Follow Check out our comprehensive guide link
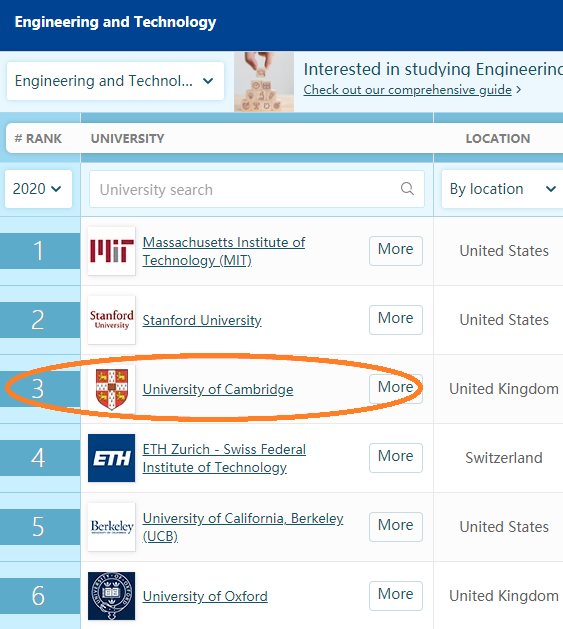The width and height of the screenshot is (563, 629). pos(407,90)
